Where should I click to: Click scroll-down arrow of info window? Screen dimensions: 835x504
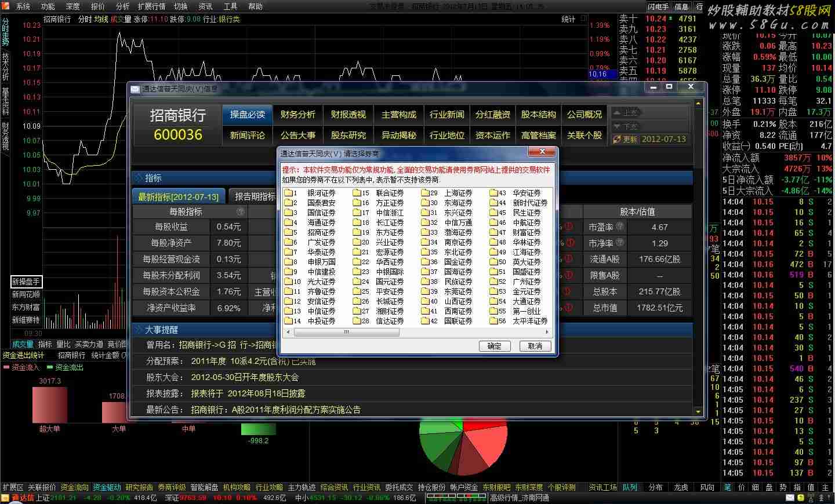pos(698,411)
